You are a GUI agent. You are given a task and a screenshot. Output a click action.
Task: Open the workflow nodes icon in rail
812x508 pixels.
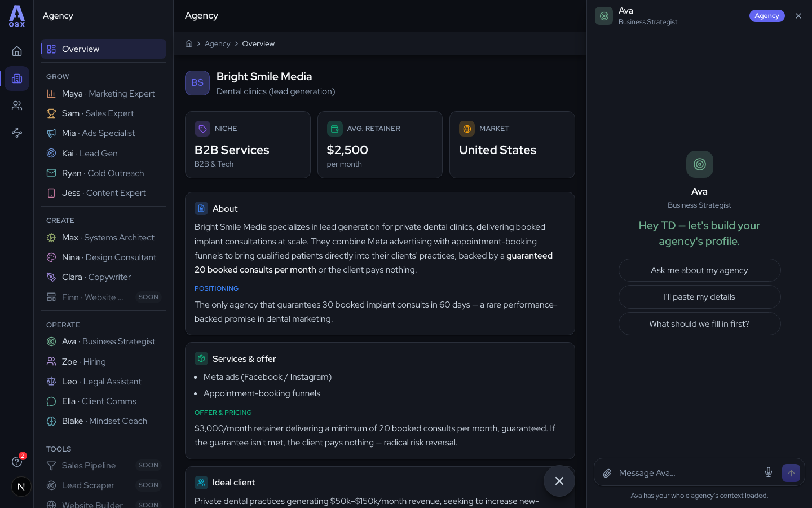tap(17, 133)
